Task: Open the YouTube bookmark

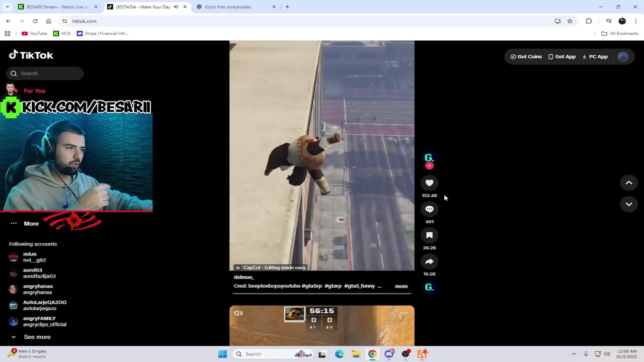Action: click(34, 34)
